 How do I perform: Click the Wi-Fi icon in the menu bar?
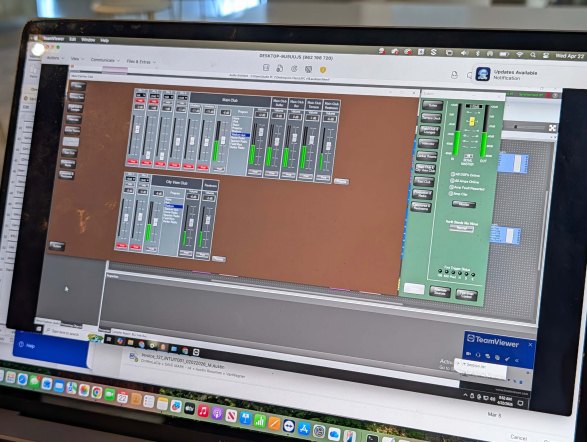click(x=520, y=54)
